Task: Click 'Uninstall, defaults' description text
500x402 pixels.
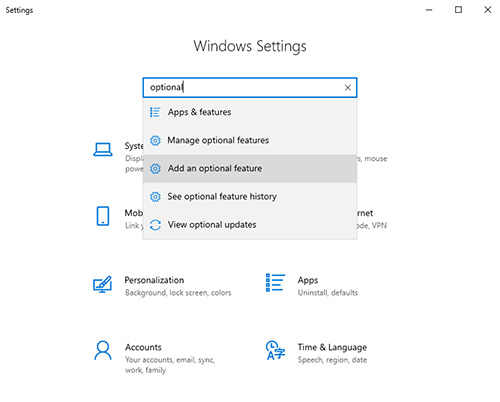Action: (x=328, y=293)
